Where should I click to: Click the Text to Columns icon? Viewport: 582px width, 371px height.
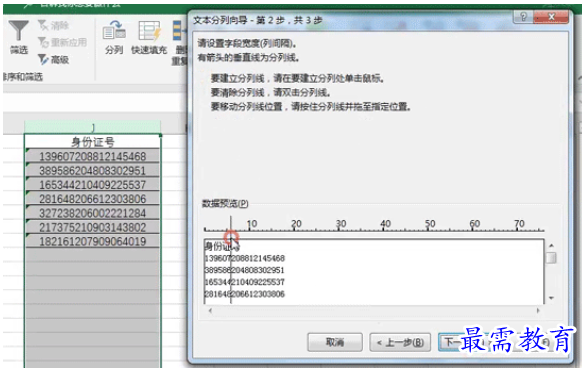(114, 30)
